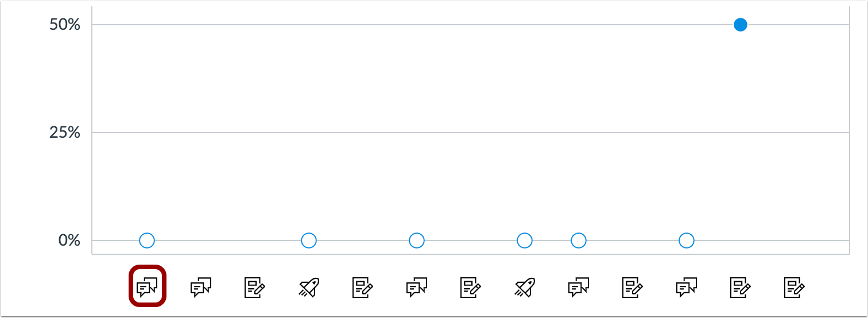The width and height of the screenshot is (868, 318).
Task: Open the assignment icon beneath the filled data point
Action: (741, 286)
